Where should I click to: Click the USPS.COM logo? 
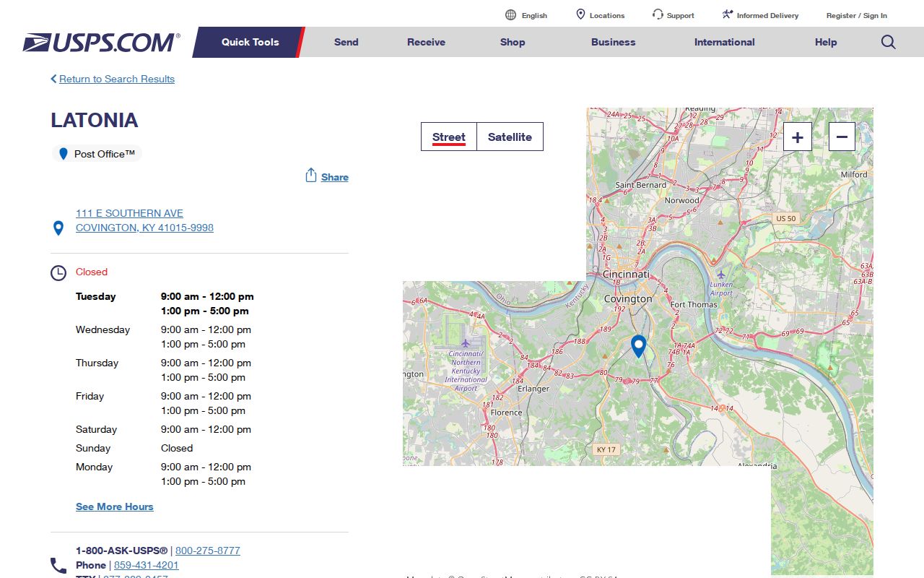101,43
